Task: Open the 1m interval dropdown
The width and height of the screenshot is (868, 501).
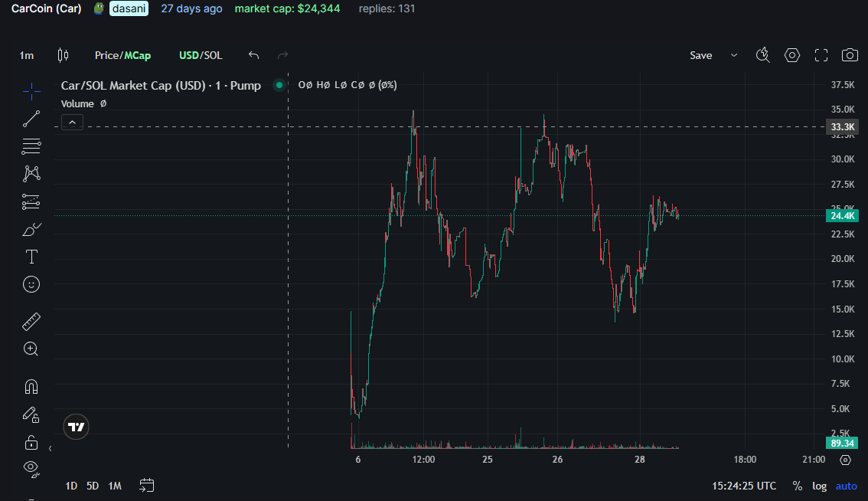Action: point(27,55)
